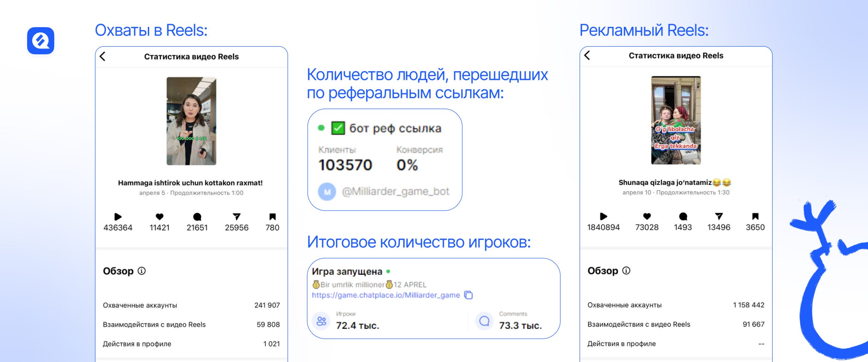Click the Клиенты value 103570
The image size is (868, 362).
[345, 165]
